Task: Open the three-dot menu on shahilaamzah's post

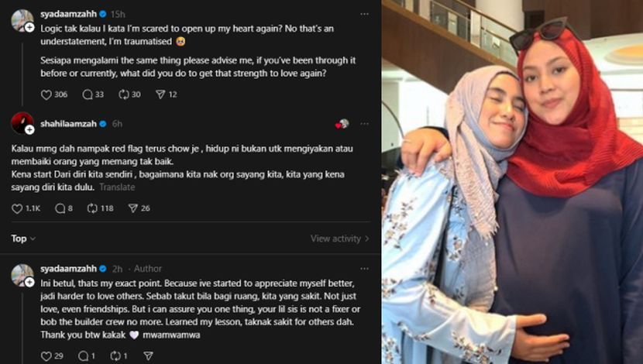Action: [x=364, y=124]
